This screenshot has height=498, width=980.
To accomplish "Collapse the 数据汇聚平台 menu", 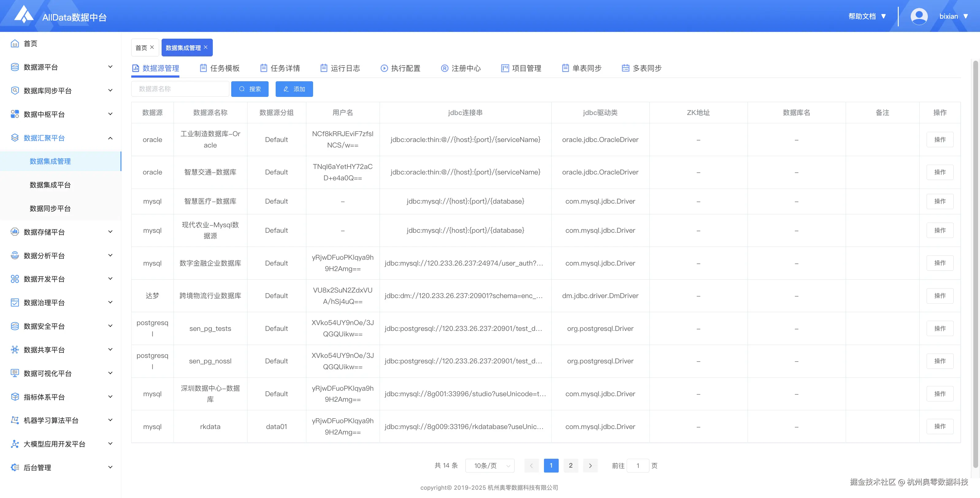I will (x=110, y=138).
